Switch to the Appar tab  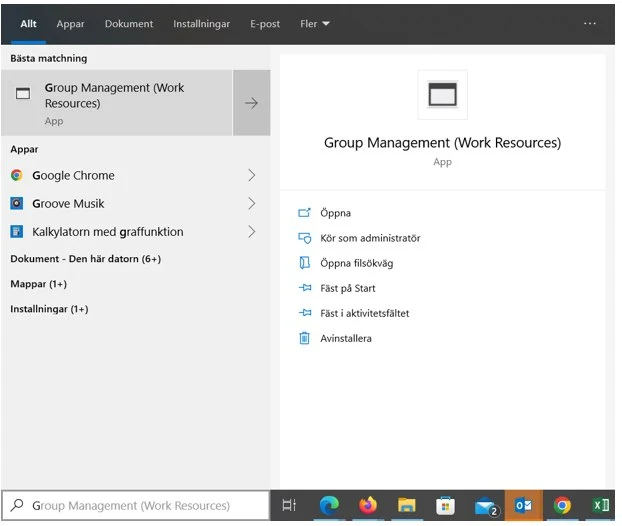click(70, 24)
